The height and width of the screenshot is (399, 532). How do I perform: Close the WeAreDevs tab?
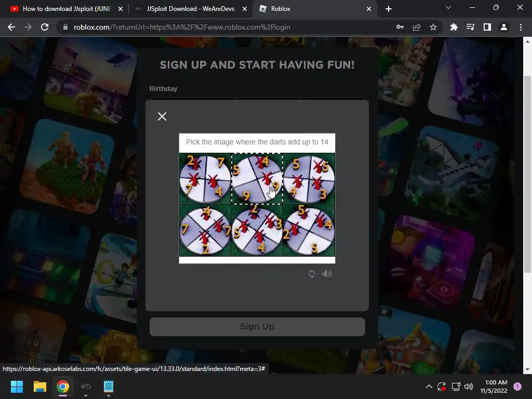point(245,9)
